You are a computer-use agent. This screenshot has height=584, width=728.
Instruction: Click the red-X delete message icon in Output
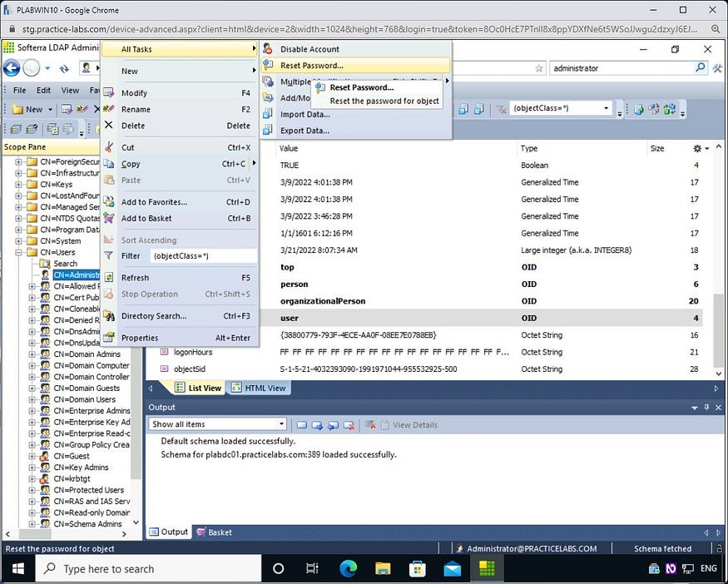click(349, 424)
